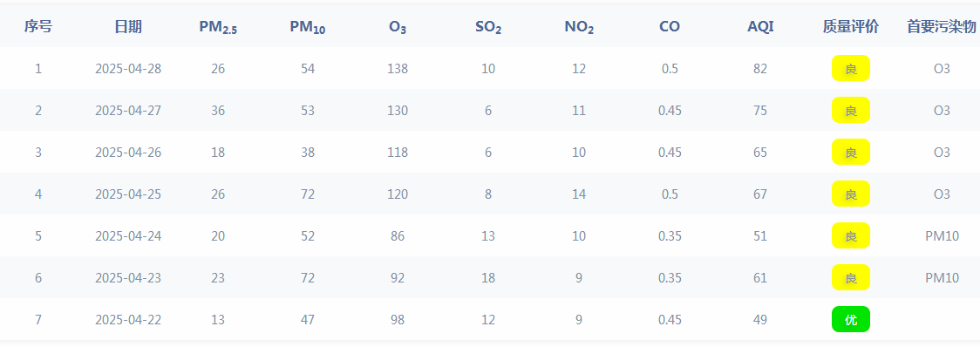The width and height of the screenshot is (980, 347).
Task: Click PM10 pollutant cell for 2025-04-23
Action: 942,278
